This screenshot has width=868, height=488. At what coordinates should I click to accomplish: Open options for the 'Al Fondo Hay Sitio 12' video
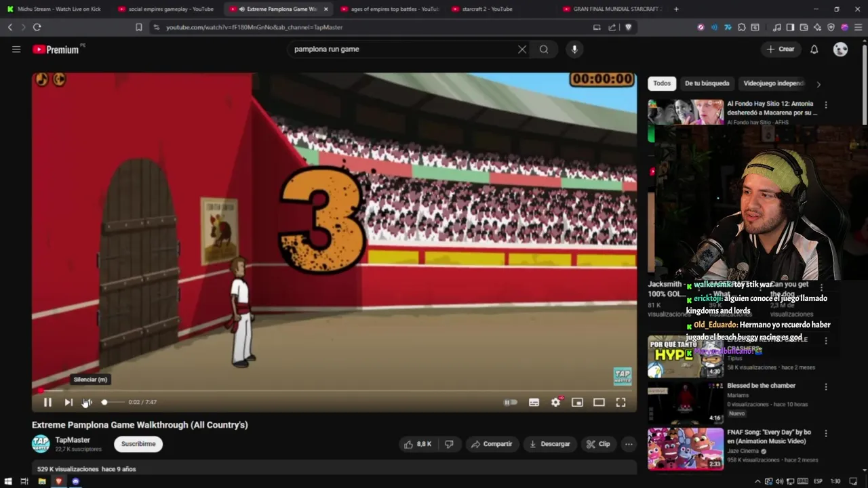(825, 105)
